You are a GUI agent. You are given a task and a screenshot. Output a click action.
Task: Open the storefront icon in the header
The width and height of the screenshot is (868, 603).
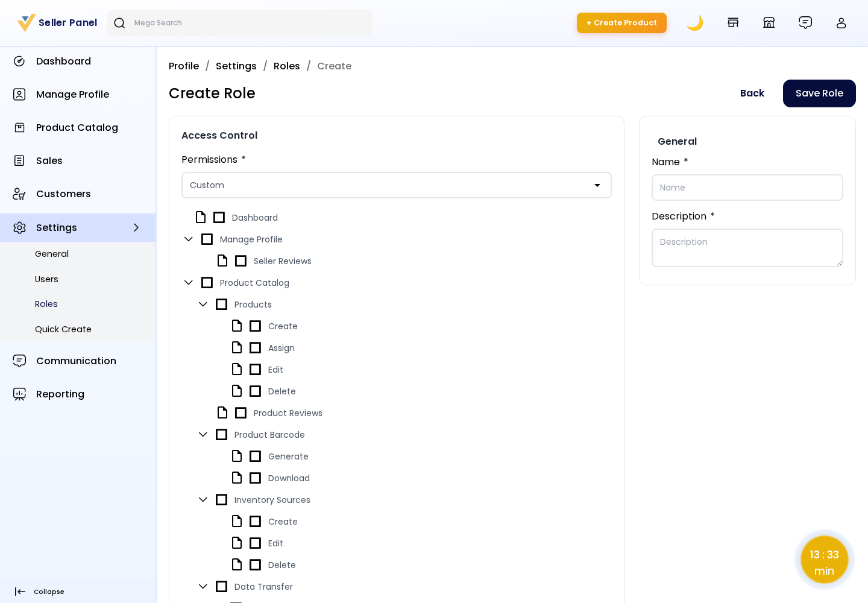click(733, 23)
